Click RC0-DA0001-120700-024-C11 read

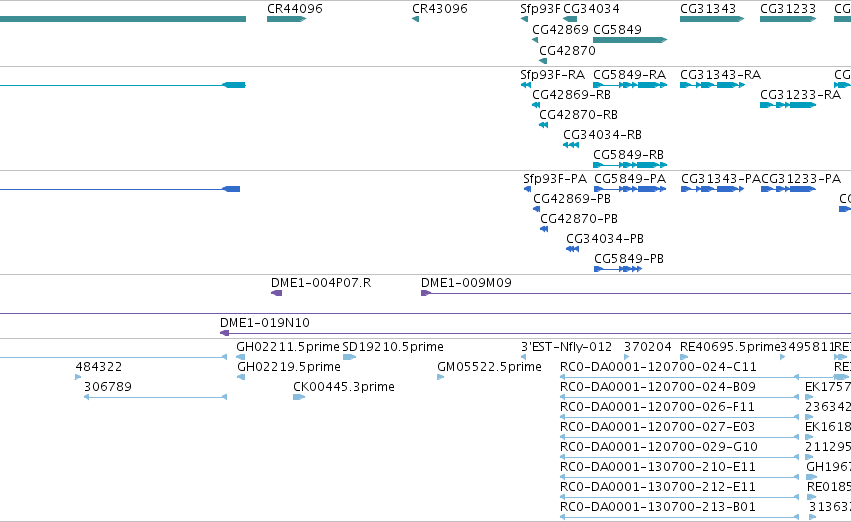(x=679, y=377)
